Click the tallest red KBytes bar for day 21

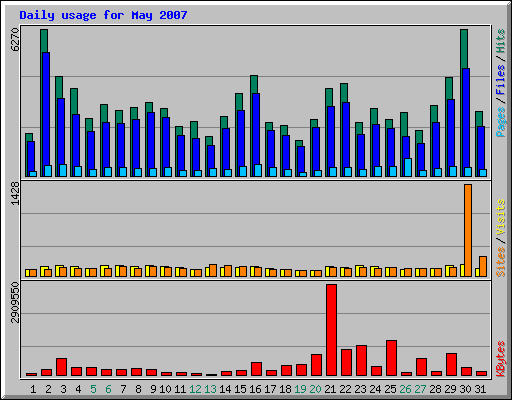click(x=331, y=330)
